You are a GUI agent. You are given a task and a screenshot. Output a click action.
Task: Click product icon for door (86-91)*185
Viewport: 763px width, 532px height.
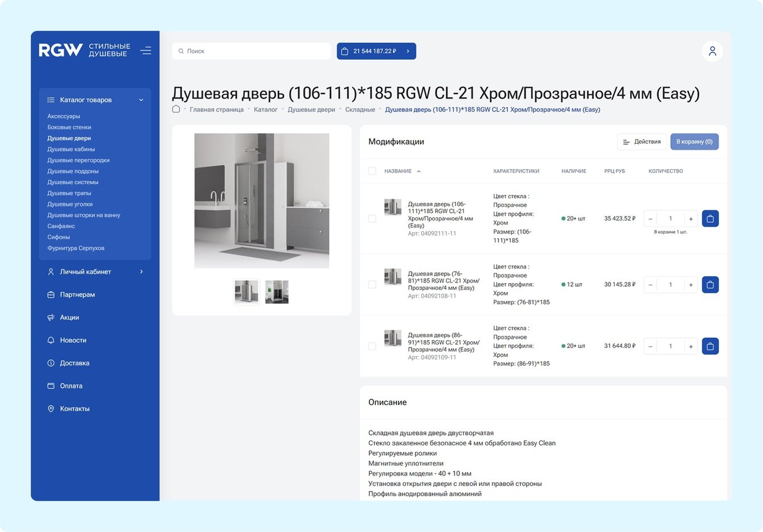[393, 338]
